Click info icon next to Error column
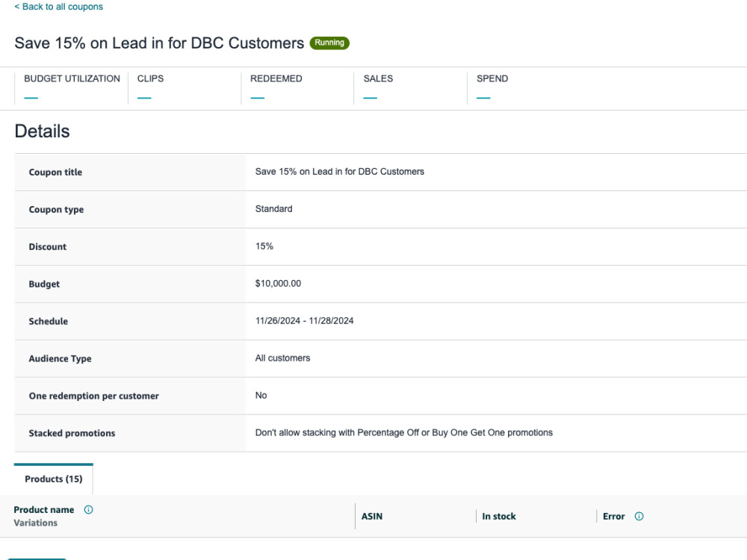Screen dimensions: 747x560 (639, 516)
